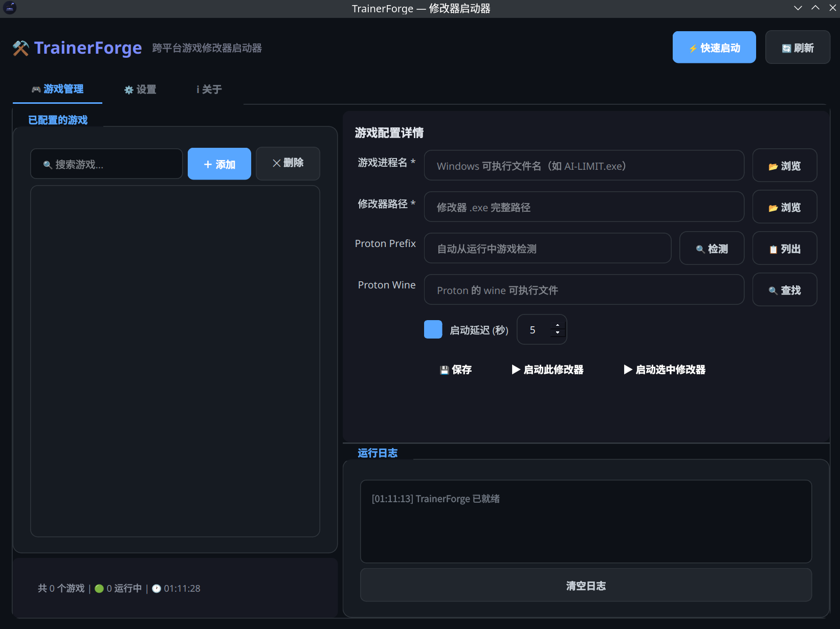Click the 清空日志 clear log button
840x629 pixels.
point(586,586)
